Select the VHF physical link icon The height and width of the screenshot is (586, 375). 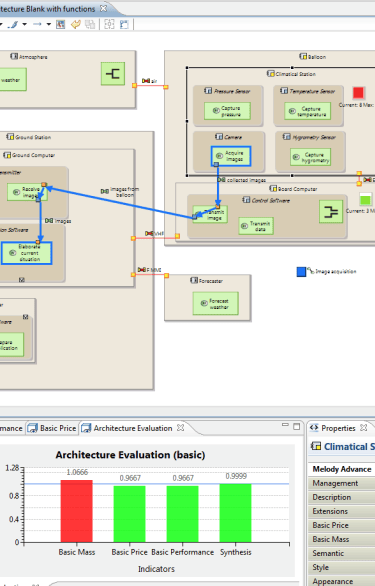pyautogui.click(x=149, y=233)
